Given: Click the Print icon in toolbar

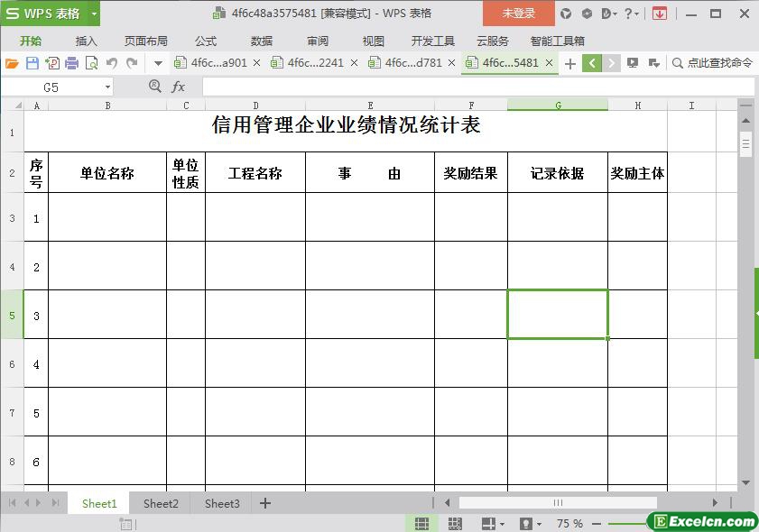Looking at the screenshot, I should [x=71, y=63].
